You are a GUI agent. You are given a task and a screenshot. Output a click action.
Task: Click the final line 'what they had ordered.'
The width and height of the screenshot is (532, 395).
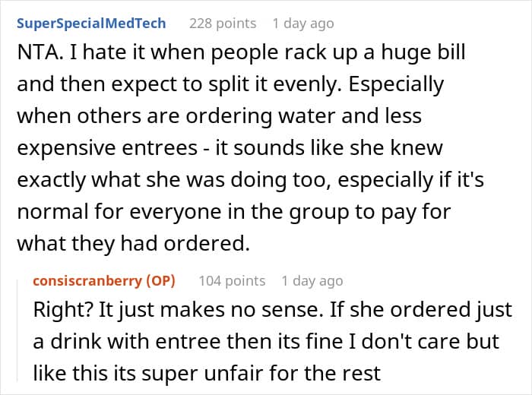[133, 243]
